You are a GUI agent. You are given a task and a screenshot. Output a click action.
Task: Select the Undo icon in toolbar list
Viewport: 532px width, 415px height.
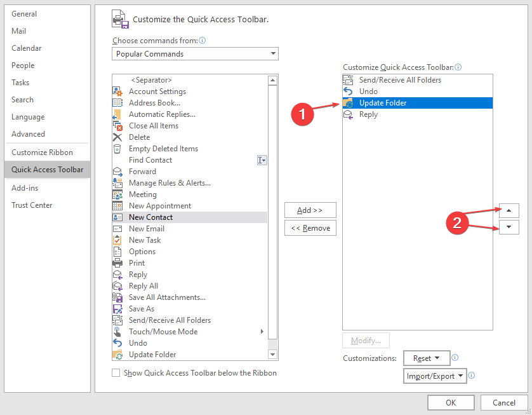348,92
